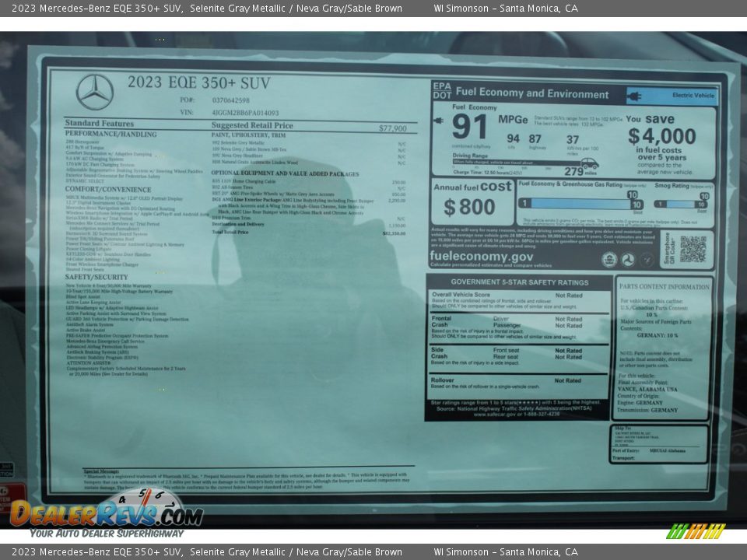Select the large '91' MPGe figure
747x560 pixels.
470,127
